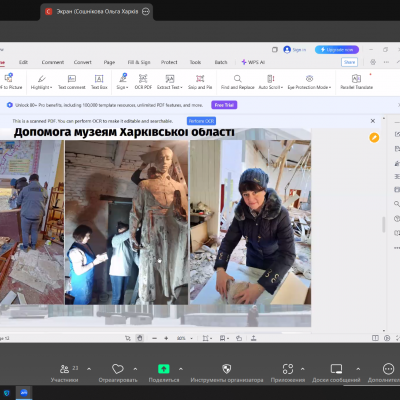The image size is (400, 400).
Task: Click the orange edit pencil icon
Action: pyautogui.click(x=374, y=137)
